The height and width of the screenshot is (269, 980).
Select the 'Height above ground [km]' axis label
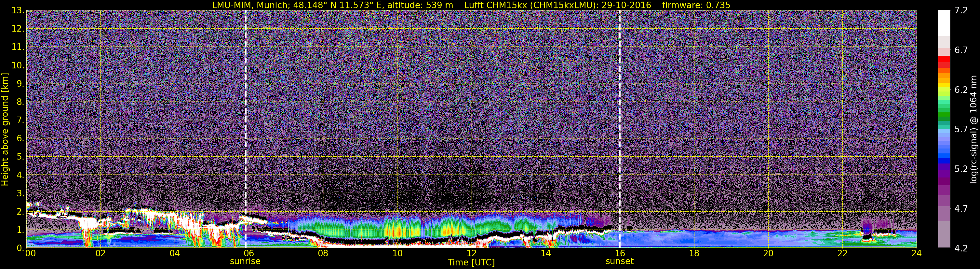coord(5,129)
